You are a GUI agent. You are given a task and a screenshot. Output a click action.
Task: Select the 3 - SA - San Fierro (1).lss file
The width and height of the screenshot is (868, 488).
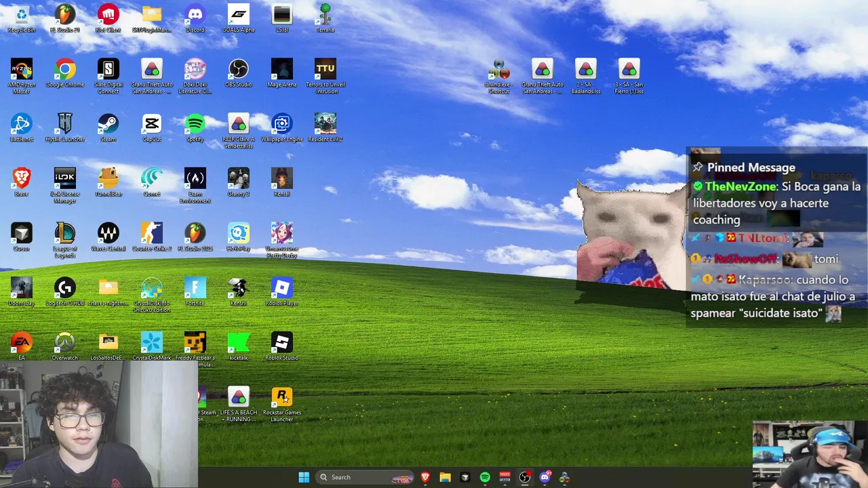[629, 76]
